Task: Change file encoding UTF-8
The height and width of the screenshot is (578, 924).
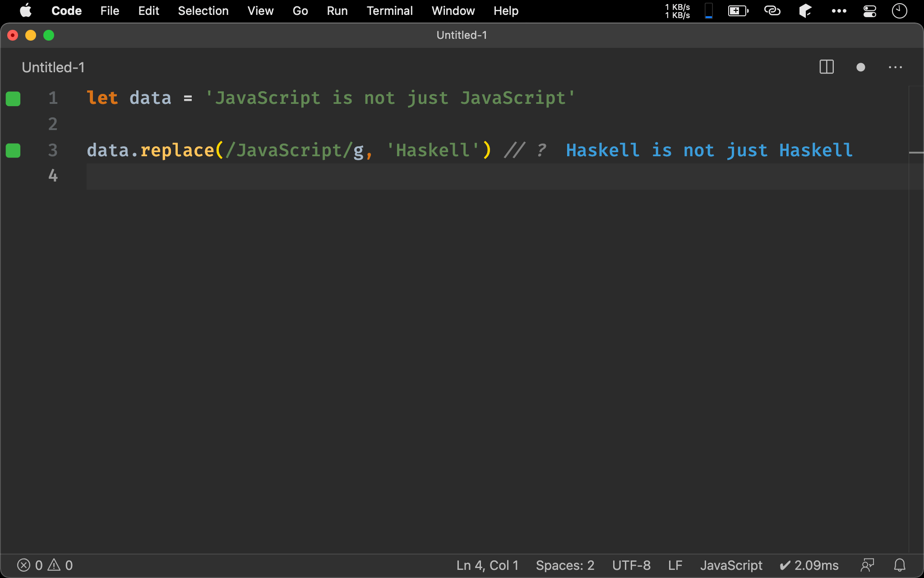Action: pyautogui.click(x=631, y=565)
